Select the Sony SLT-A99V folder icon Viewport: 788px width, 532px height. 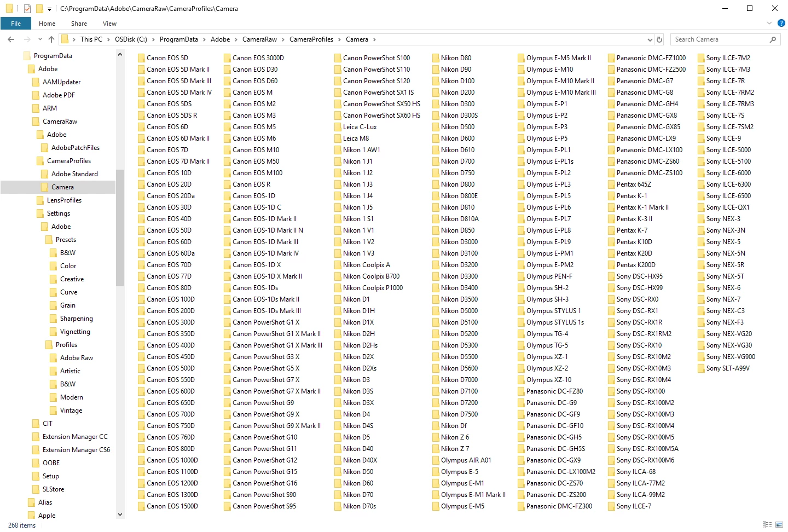tap(701, 368)
